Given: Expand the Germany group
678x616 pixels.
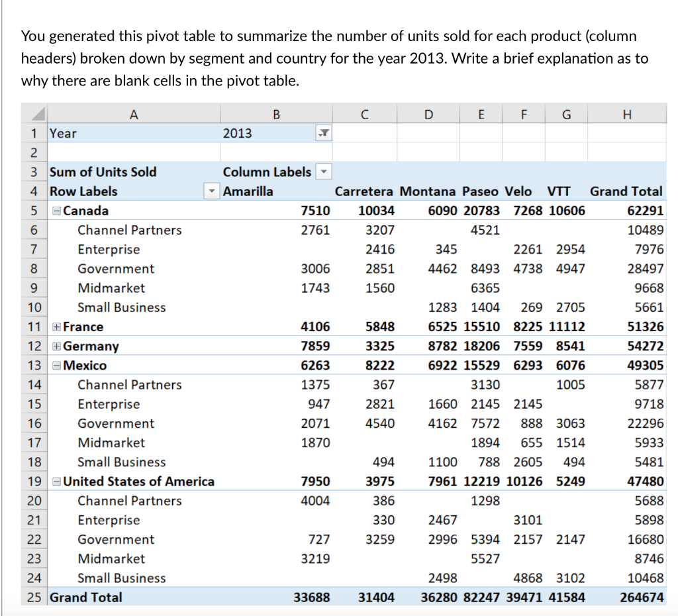Looking at the screenshot, I should coord(56,346).
